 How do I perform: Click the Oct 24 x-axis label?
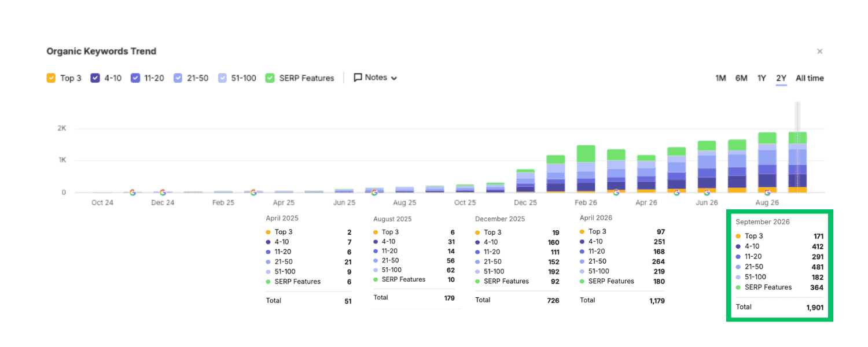pyautogui.click(x=102, y=203)
